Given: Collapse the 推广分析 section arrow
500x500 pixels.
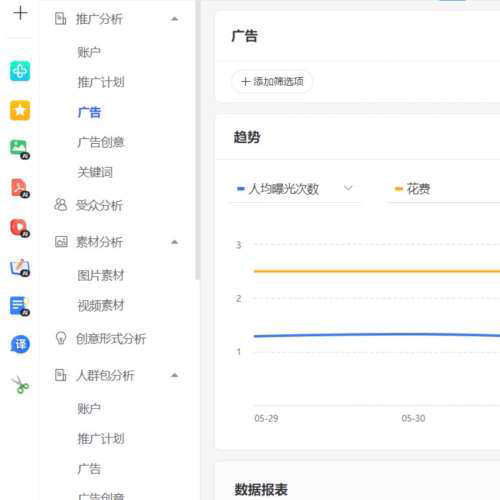Looking at the screenshot, I should (174, 19).
